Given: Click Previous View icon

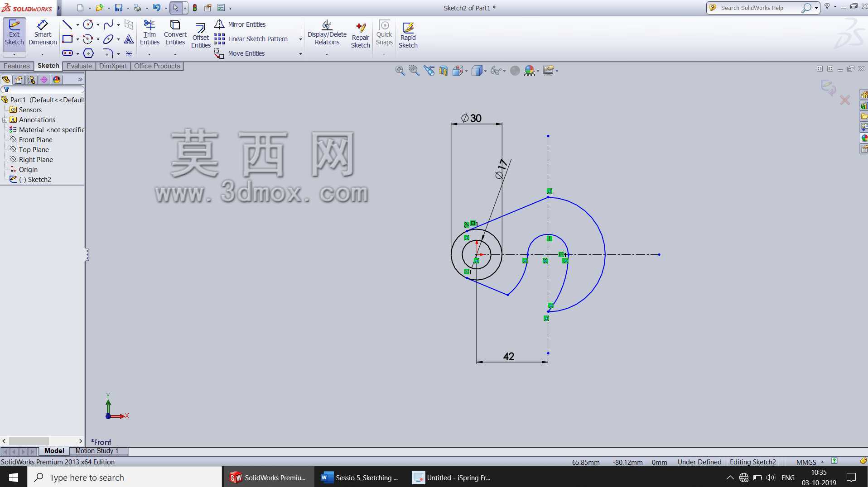Looking at the screenshot, I should coord(429,71).
